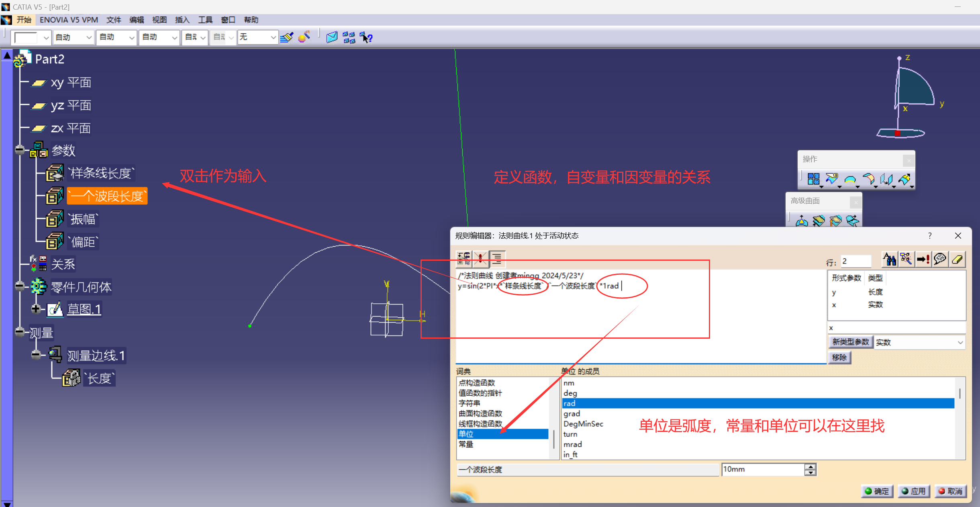
Task: Click the 新类型参数 button
Action: (x=850, y=342)
